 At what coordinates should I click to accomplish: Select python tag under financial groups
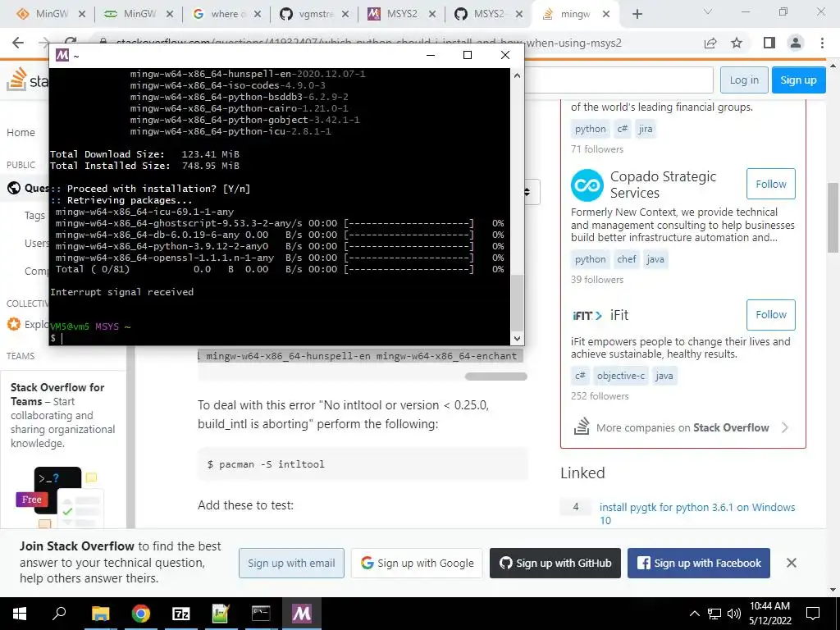point(591,129)
